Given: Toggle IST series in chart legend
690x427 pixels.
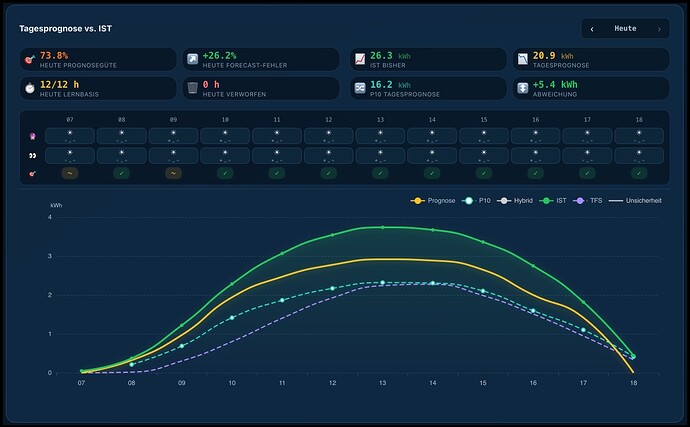Looking at the screenshot, I should tap(553, 201).
